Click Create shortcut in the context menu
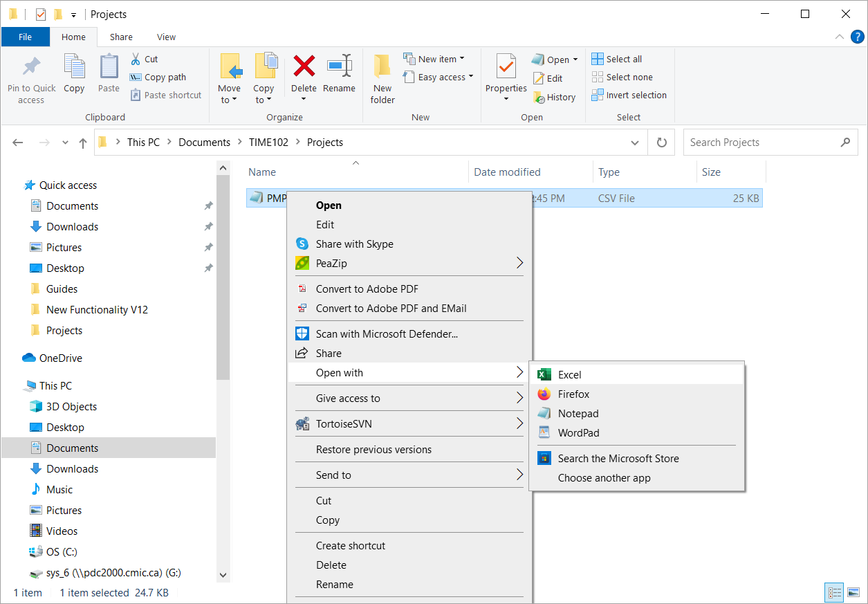The image size is (868, 604). [351, 545]
